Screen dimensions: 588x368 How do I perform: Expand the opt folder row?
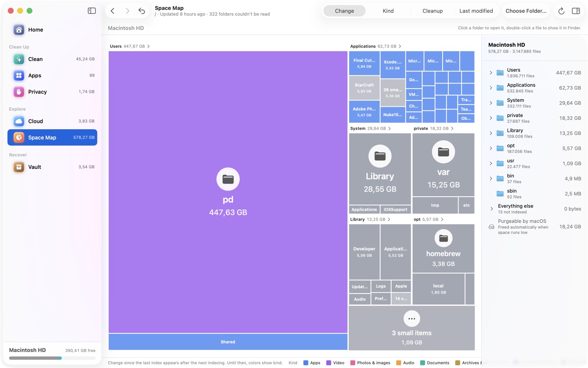pos(491,148)
